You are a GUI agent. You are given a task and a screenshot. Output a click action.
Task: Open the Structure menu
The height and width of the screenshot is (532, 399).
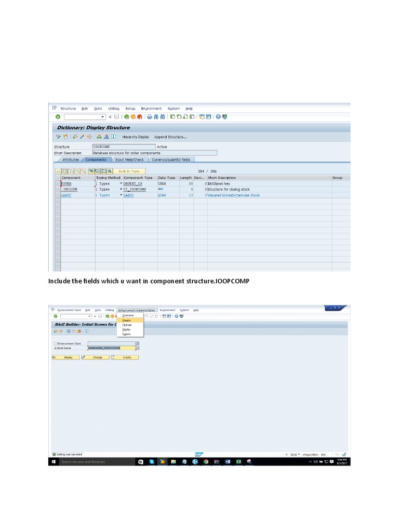(68, 109)
